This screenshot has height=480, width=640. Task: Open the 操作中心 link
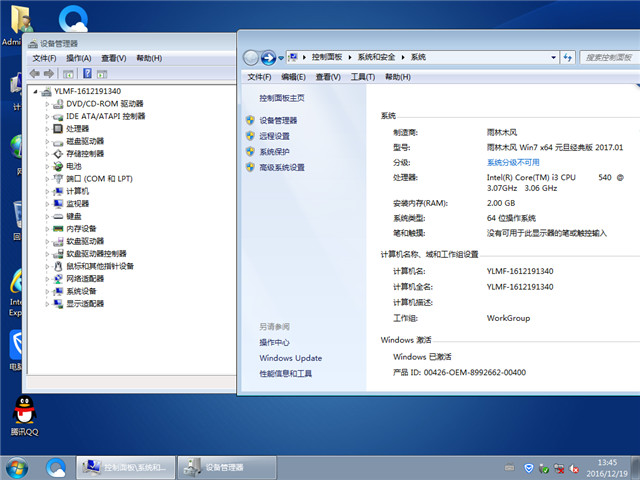[x=274, y=342]
